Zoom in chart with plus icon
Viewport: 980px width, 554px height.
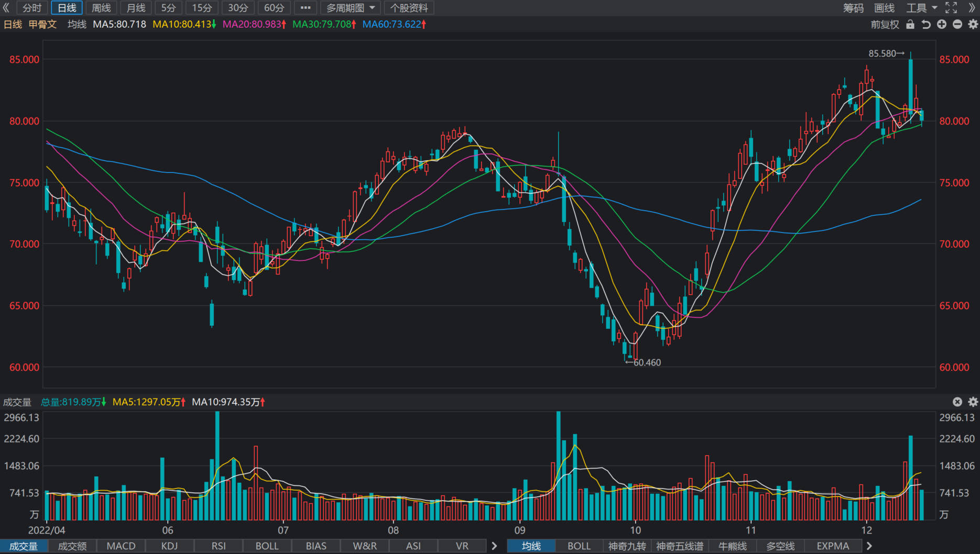pos(942,25)
